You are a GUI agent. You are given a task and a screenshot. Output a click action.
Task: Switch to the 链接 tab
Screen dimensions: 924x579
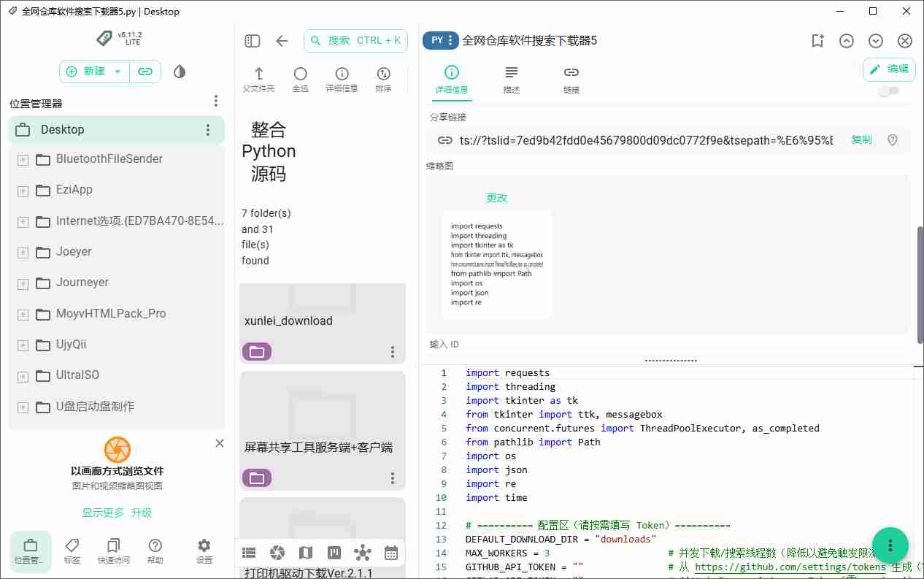[571, 80]
